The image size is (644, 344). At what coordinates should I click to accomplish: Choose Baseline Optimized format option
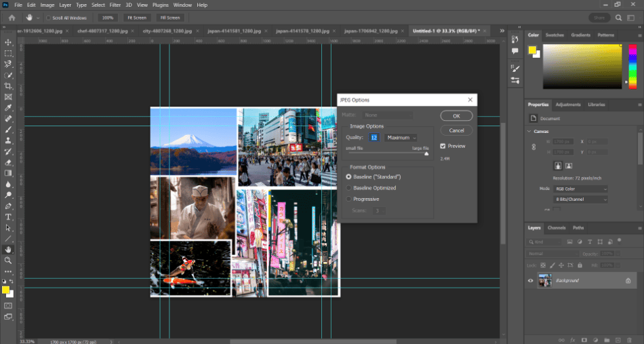click(348, 188)
